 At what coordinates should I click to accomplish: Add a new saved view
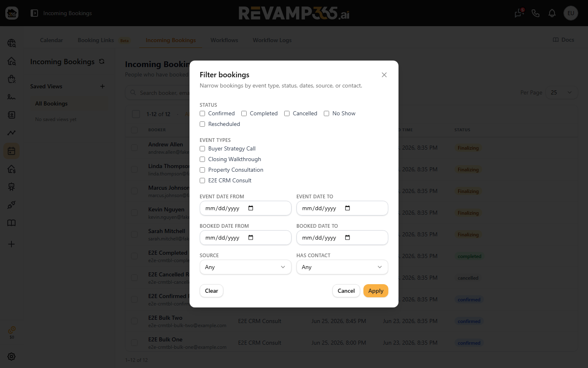pos(102,86)
